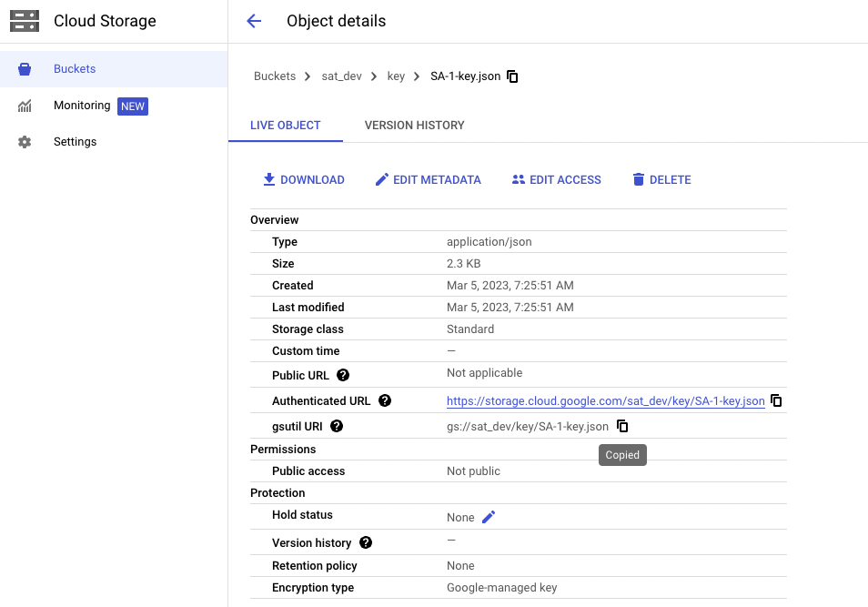The width and height of the screenshot is (868, 607).
Task: Click the people icon beside Edit Access
Action: pos(518,179)
